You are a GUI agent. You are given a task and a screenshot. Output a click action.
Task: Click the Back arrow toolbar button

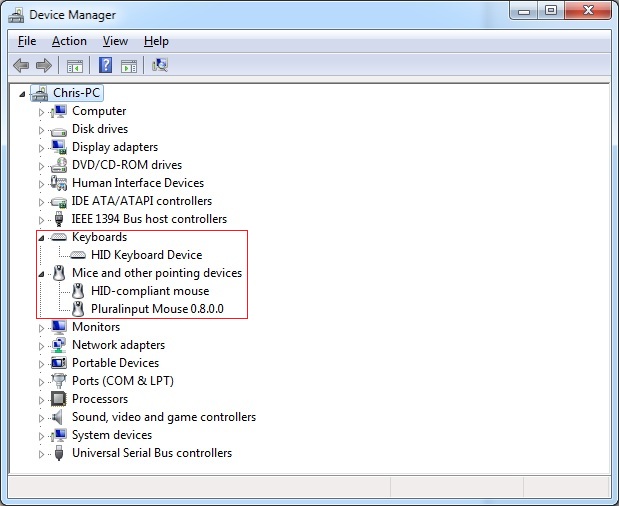click(21, 65)
